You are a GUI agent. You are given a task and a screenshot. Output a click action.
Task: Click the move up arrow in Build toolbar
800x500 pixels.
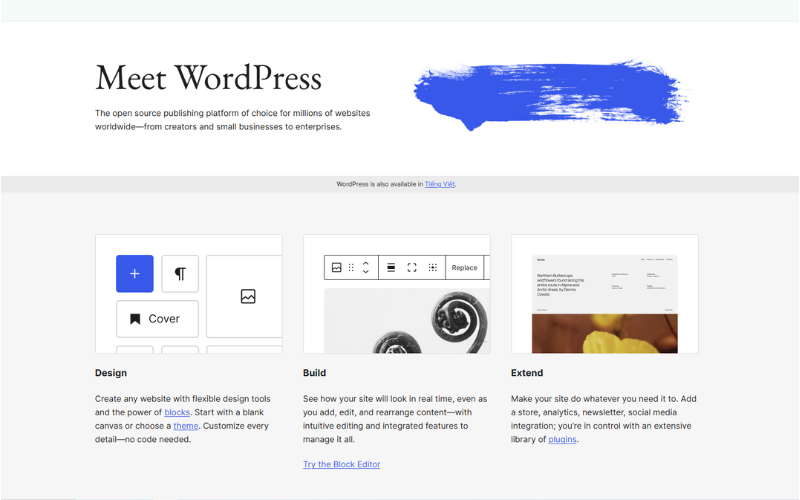click(365, 263)
